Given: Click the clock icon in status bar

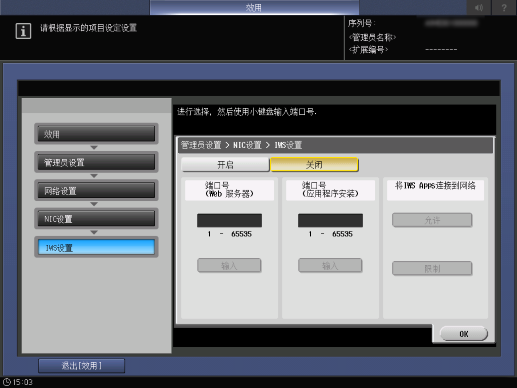Looking at the screenshot, I should [7, 382].
